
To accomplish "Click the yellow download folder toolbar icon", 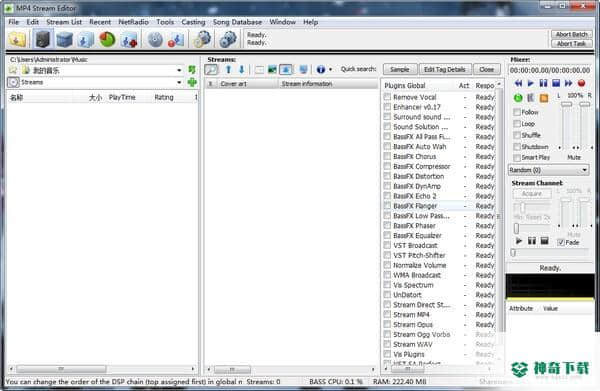I will coord(17,40).
